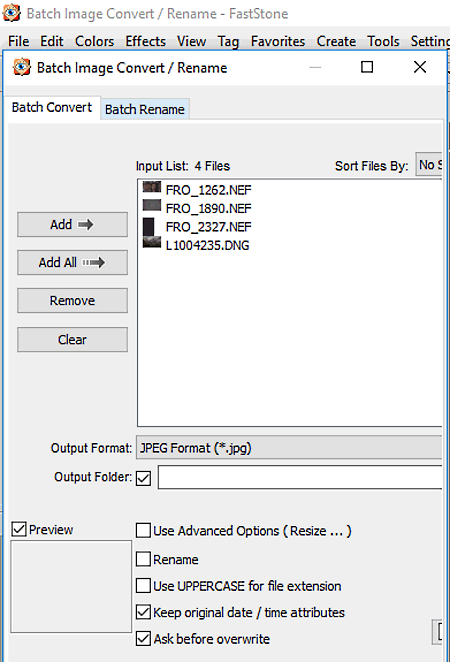
Task: Open the Sort Files By dropdown
Action: 428,165
